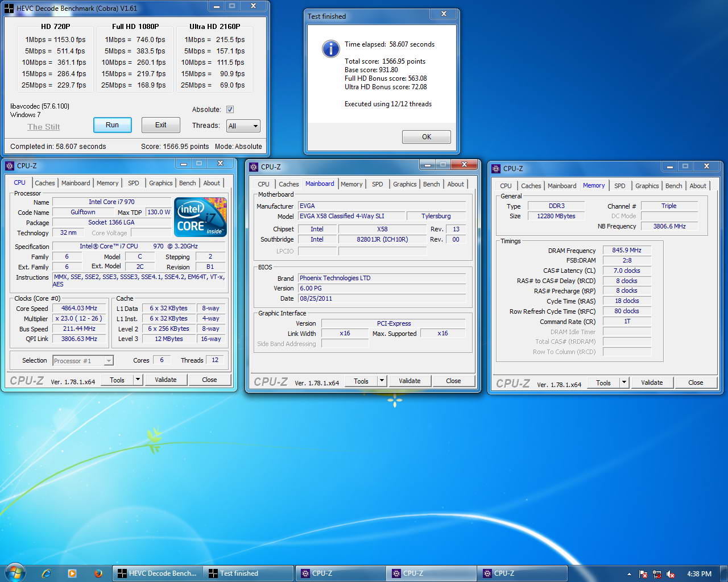The width and height of the screenshot is (728, 582).
Task: Click Tools button in Memory CPU-Z window
Action: tap(603, 383)
